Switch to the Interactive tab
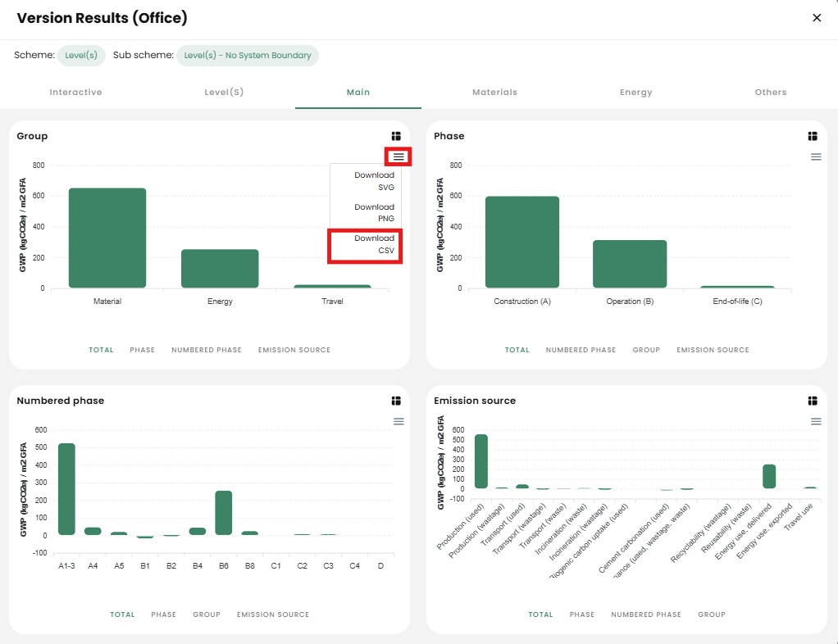The width and height of the screenshot is (838, 644). (75, 93)
